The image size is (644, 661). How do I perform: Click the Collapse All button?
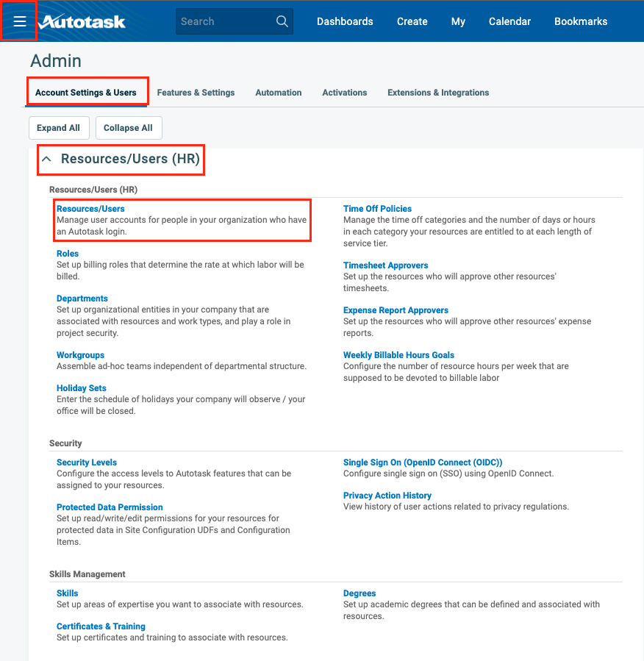coord(129,127)
